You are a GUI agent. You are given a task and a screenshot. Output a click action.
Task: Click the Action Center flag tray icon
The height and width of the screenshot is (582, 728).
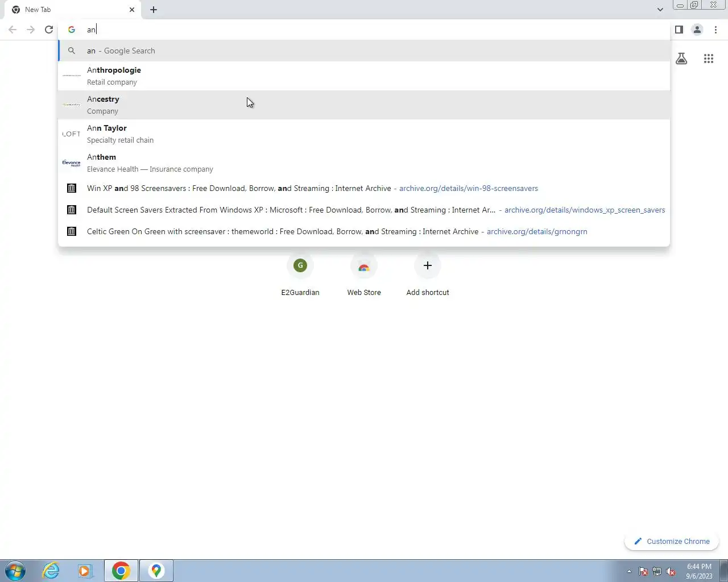(643, 572)
